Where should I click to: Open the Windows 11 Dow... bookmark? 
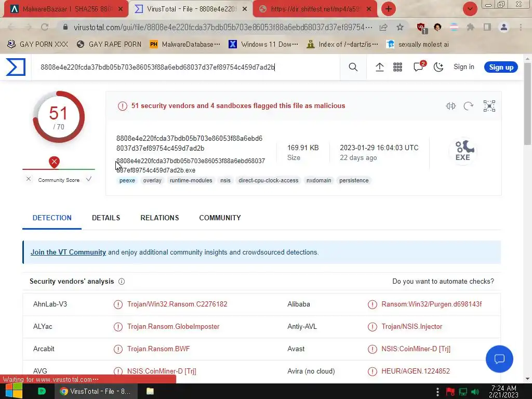[263, 44]
